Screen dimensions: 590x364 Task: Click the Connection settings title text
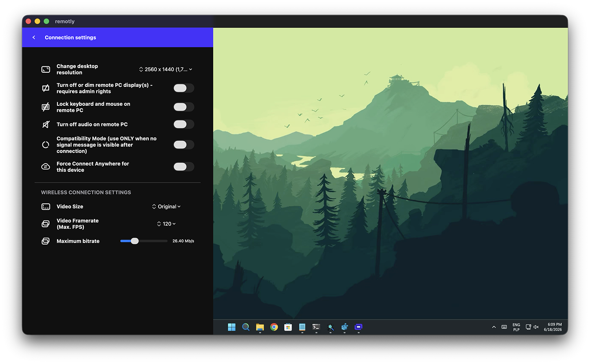[x=70, y=37]
